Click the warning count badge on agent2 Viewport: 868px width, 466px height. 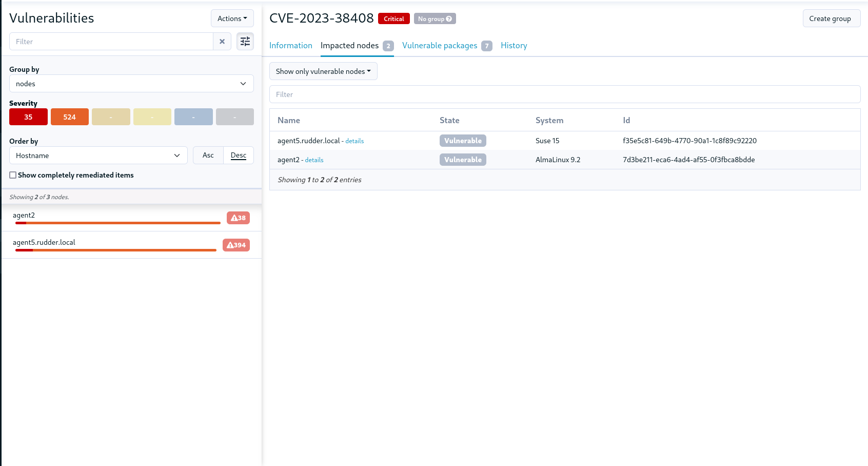238,218
